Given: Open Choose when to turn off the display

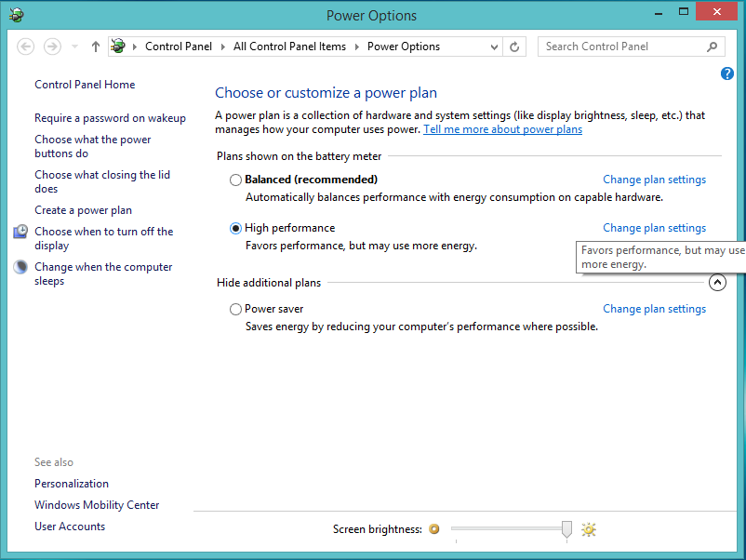Looking at the screenshot, I should point(104,238).
